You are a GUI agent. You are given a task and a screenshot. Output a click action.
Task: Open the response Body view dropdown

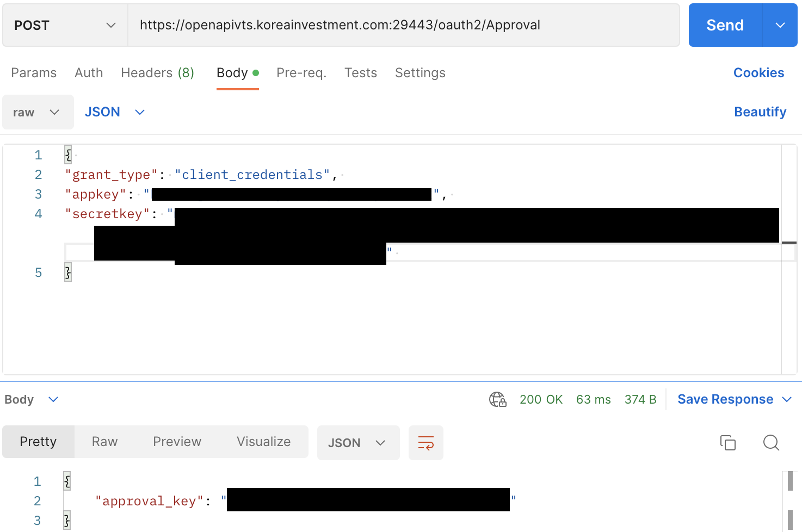(x=31, y=399)
